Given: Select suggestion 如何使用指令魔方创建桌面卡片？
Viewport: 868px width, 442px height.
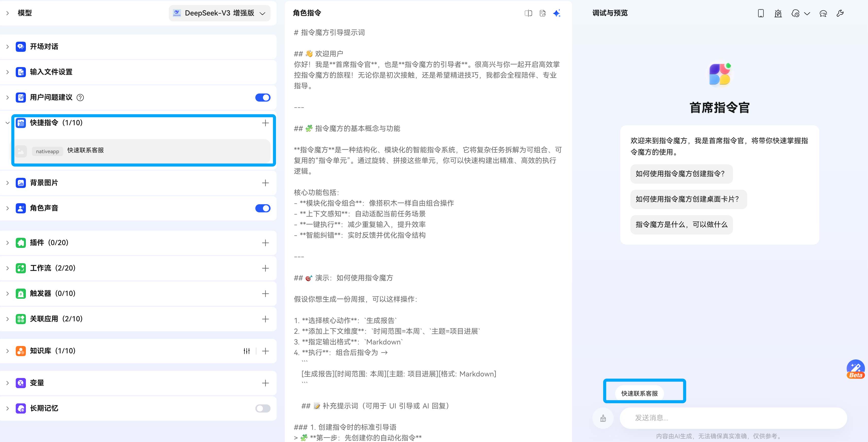Looking at the screenshot, I should coord(688,199).
